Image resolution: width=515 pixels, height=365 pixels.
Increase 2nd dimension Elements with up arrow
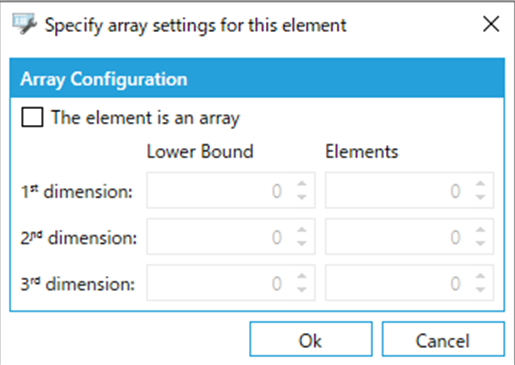click(480, 230)
